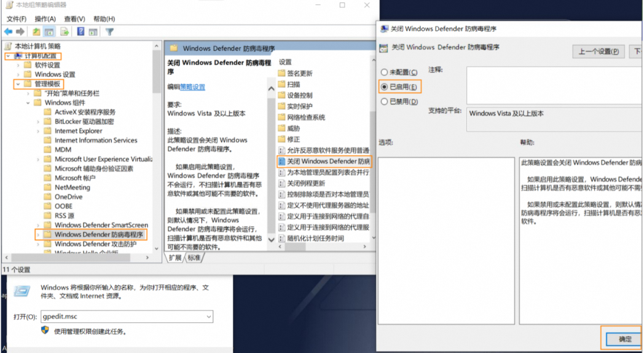Collapse the 计算机配置 tree node
The width and height of the screenshot is (644, 353).
tap(8, 56)
